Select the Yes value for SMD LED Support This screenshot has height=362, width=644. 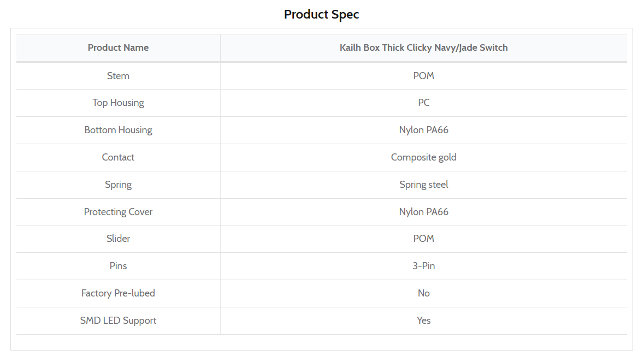(x=423, y=321)
